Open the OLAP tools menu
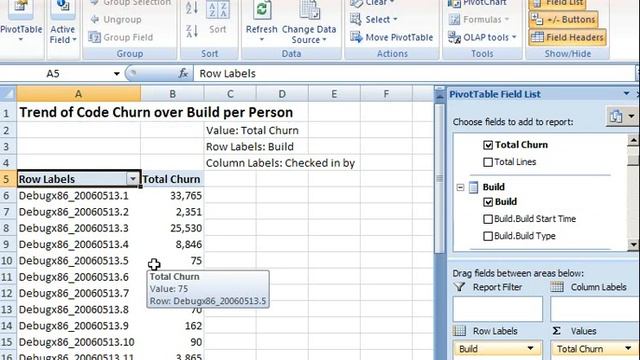 click(x=482, y=37)
